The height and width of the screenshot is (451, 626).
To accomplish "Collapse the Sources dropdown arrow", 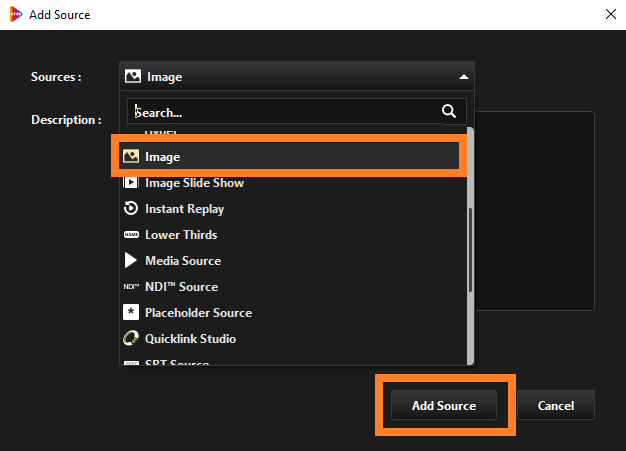I will [464, 77].
